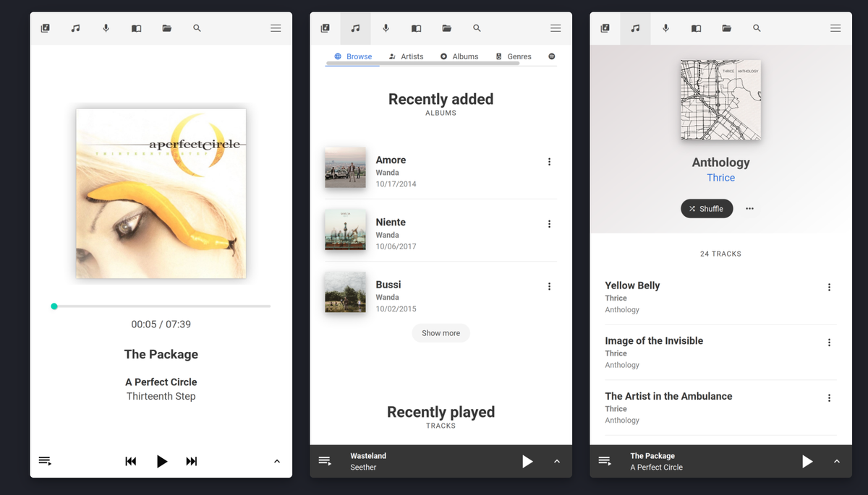Open queue icon in left panel footer

(45, 461)
